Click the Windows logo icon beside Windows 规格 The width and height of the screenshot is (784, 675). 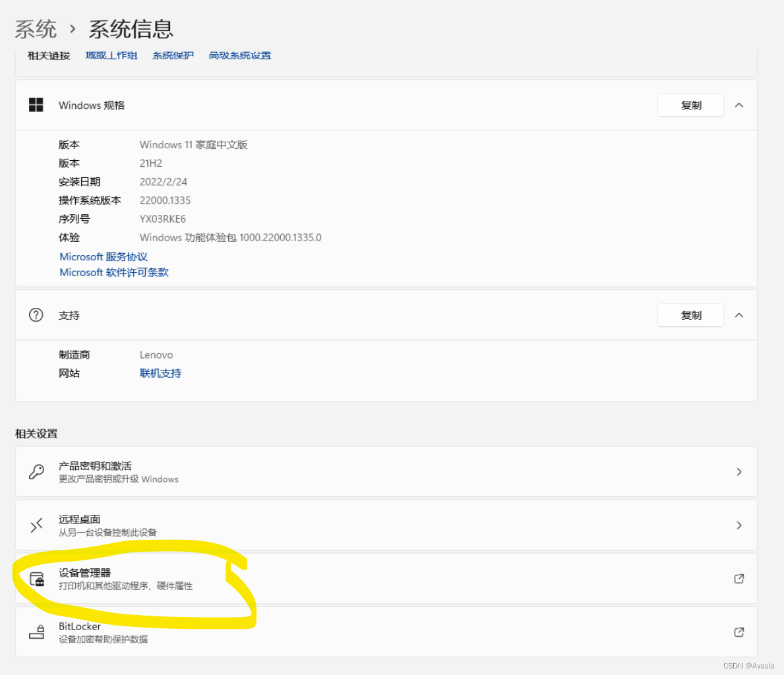(36, 105)
